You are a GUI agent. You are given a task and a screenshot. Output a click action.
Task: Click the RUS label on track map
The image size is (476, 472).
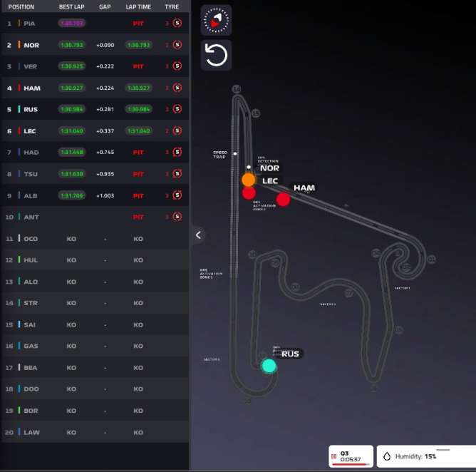click(x=290, y=354)
